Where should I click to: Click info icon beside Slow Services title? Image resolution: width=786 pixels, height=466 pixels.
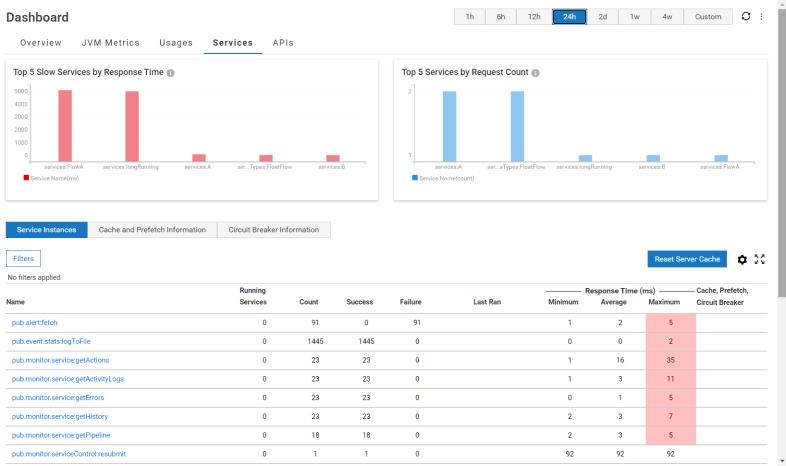[x=171, y=73]
